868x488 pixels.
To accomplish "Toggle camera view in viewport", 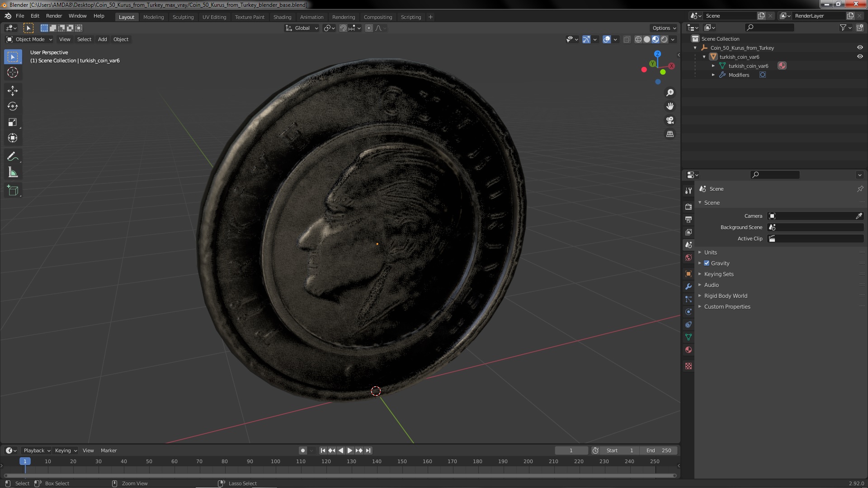I will pos(670,120).
